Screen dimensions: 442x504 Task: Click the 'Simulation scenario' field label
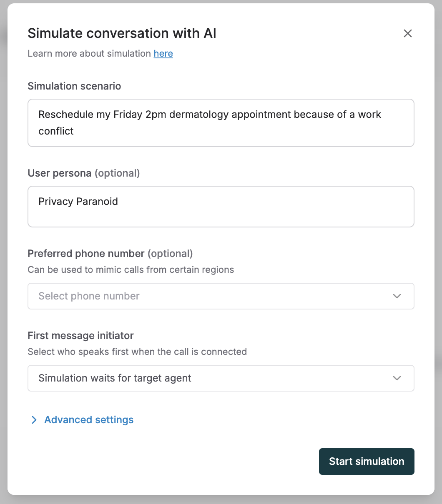coord(74,86)
